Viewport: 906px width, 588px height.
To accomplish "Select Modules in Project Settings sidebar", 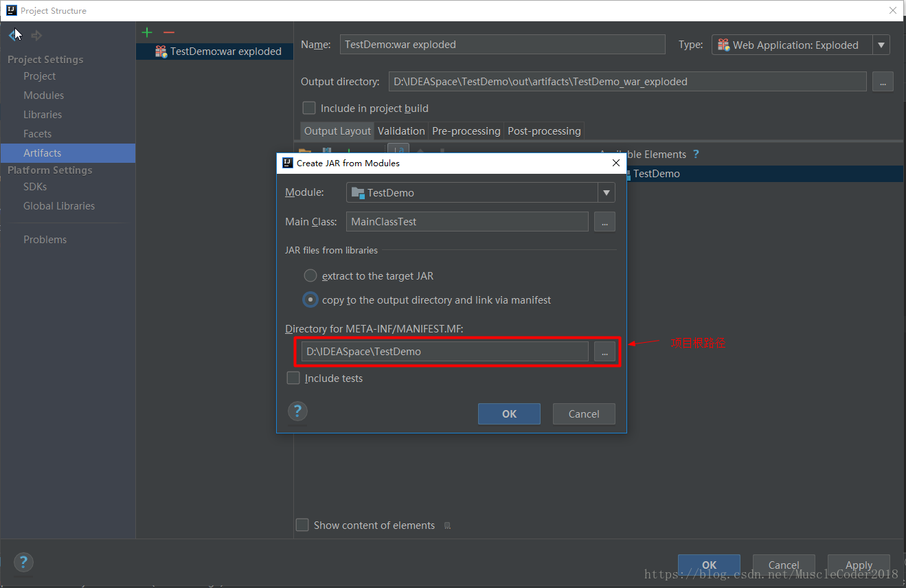I will tap(44, 95).
